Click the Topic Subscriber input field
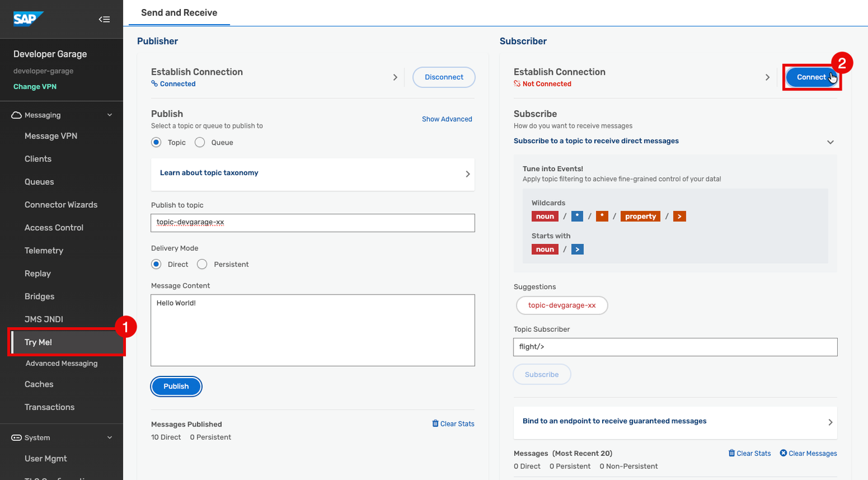The height and width of the screenshot is (480, 868). click(675, 347)
